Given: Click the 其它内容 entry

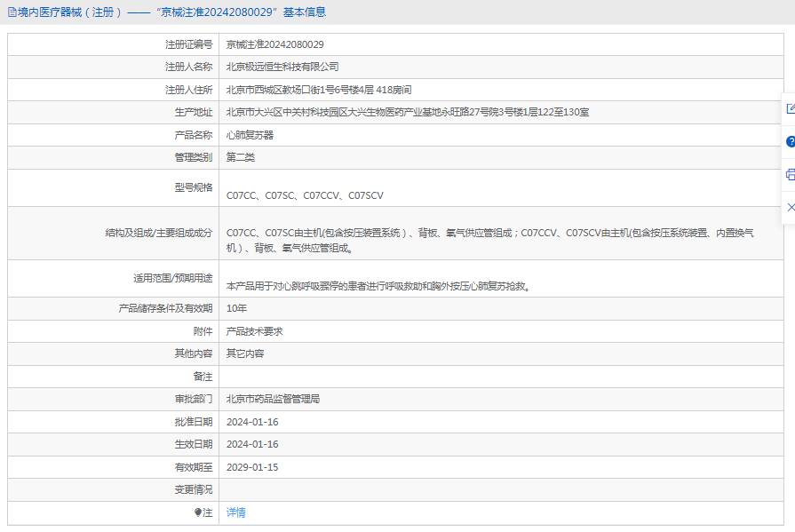Looking at the screenshot, I should [245, 353].
